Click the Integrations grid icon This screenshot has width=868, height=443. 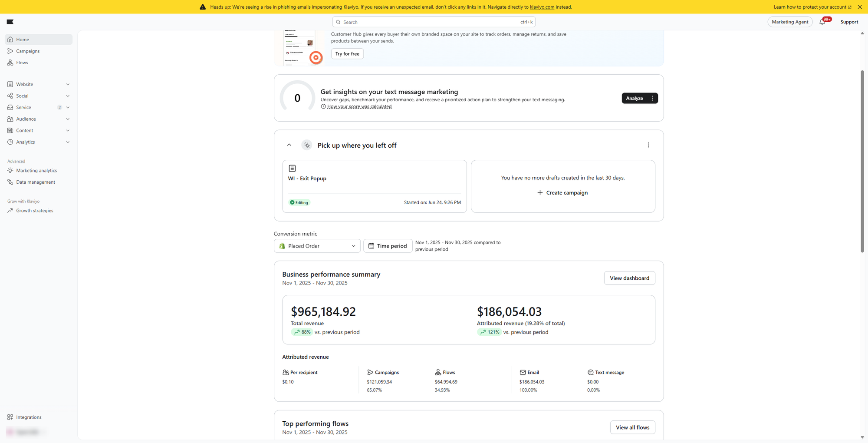tap(10, 417)
